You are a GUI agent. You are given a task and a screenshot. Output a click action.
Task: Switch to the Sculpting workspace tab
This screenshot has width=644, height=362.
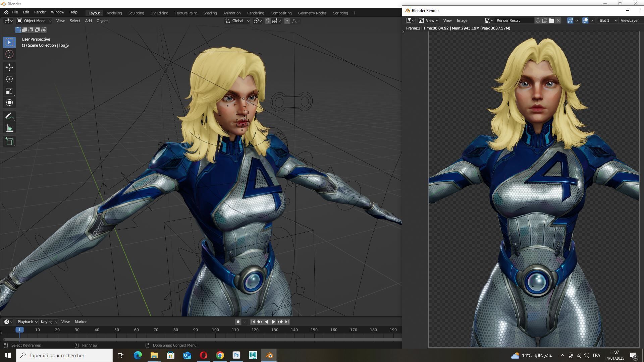pyautogui.click(x=136, y=13)
